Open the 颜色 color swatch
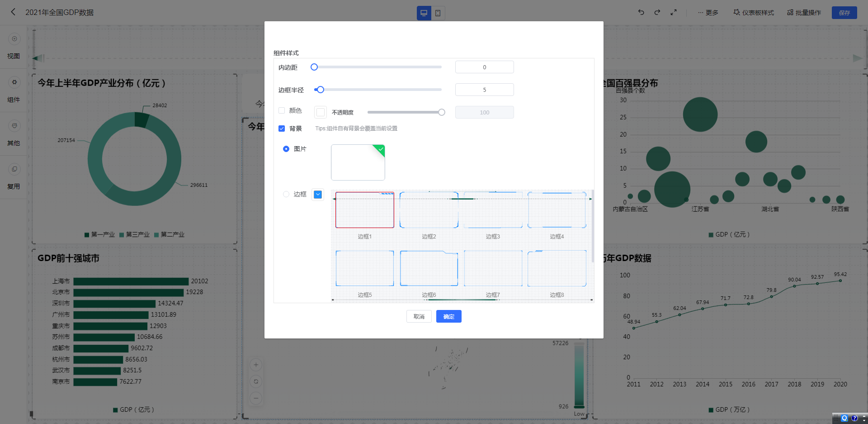The width and height of the screenshot is (868, 424). tap(320, 112)
